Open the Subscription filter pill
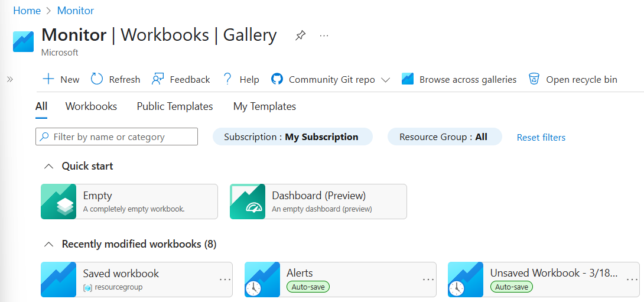Image resolution: width=644 pixels, height=302 pixels. [x=292, y=137]
